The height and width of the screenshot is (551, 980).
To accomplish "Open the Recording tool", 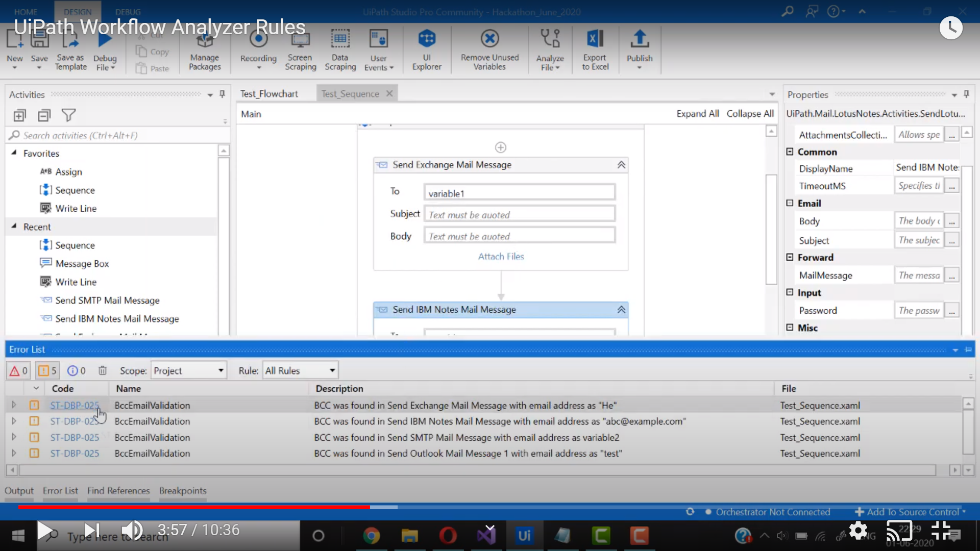I will [258, 50].
